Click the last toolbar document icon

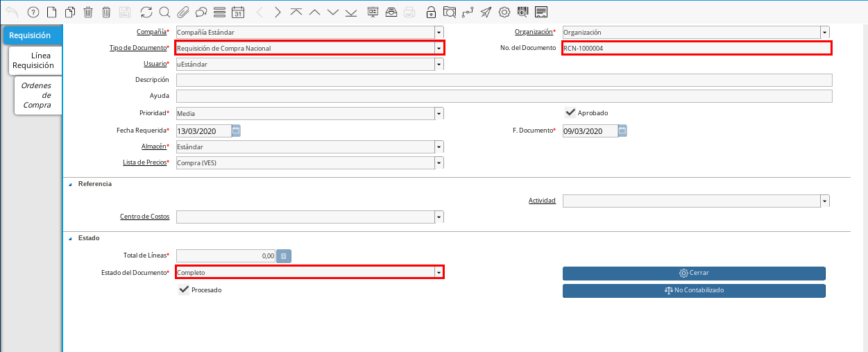click(x=541, y=12)
